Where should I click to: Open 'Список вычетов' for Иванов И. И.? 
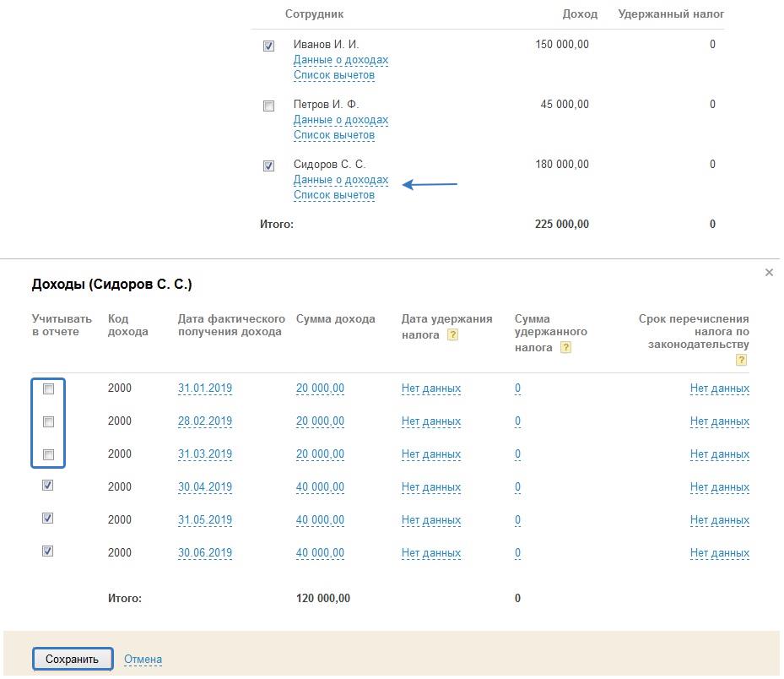point(333,75)
